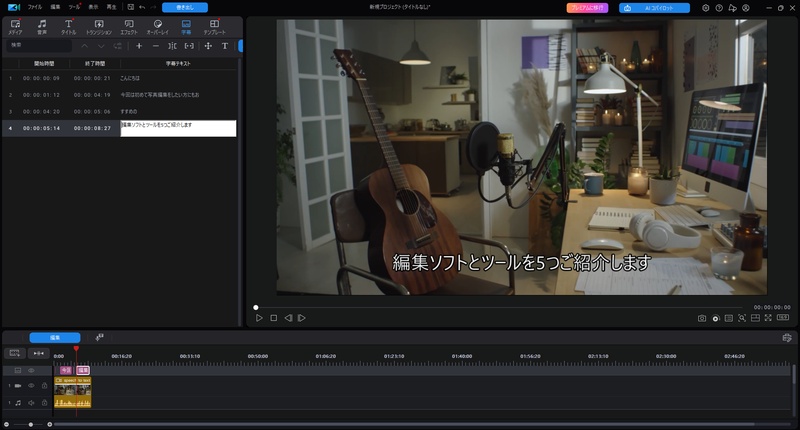The height and width of the screenshot is (430, 800).
Task: Click the preview seek bar handle
Action: 256,308
